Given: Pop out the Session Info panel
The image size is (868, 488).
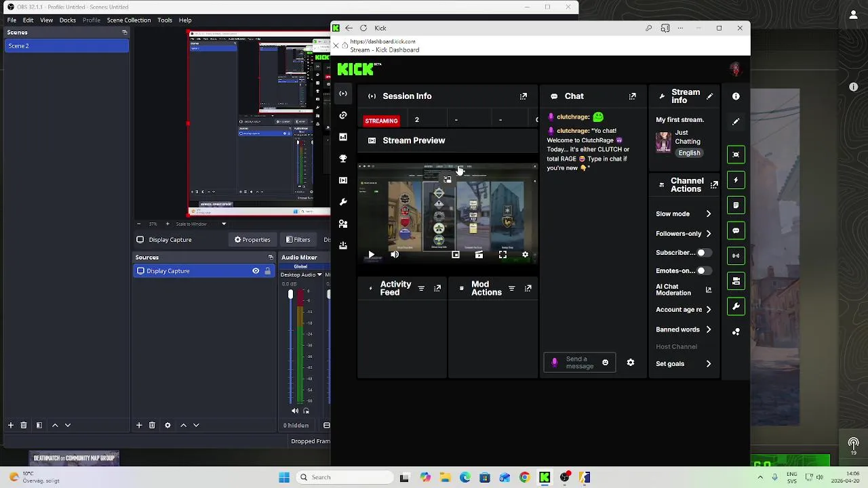Looking at the screenshot, I should pos(524,96).
